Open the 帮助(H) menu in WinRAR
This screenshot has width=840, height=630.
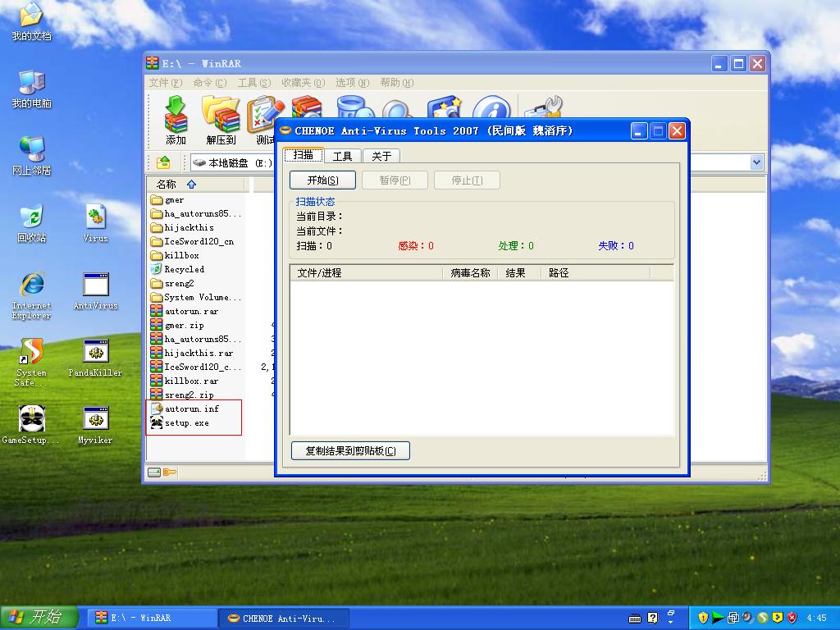(x=397, y=83)
